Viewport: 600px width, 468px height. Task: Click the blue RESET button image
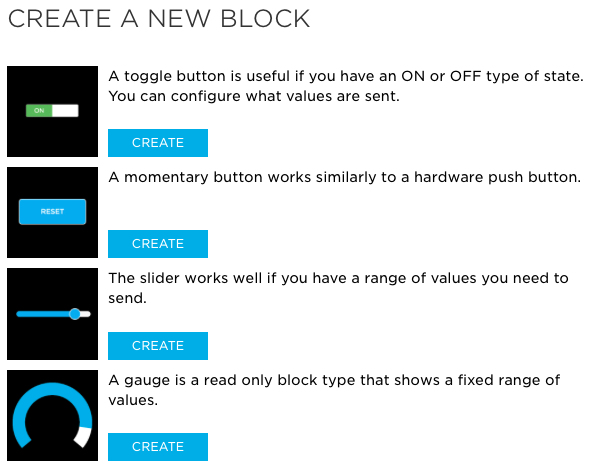click(52, 212)
